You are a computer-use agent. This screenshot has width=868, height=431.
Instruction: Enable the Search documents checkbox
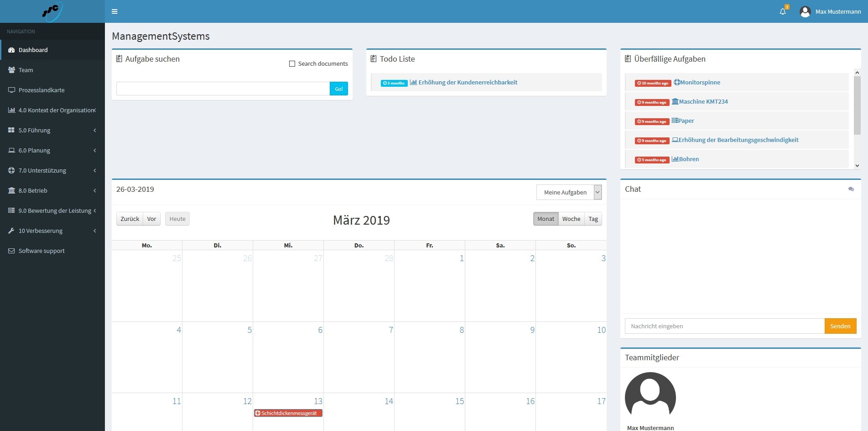[292, 64]
